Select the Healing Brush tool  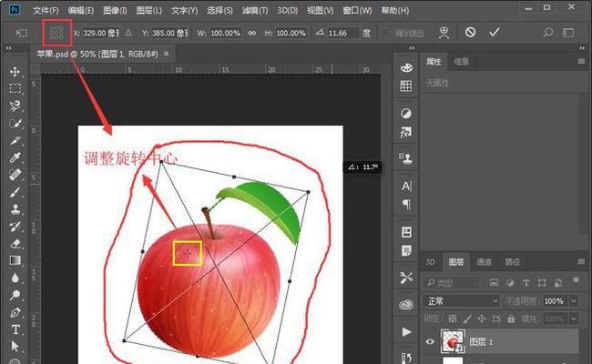point(15,175)
